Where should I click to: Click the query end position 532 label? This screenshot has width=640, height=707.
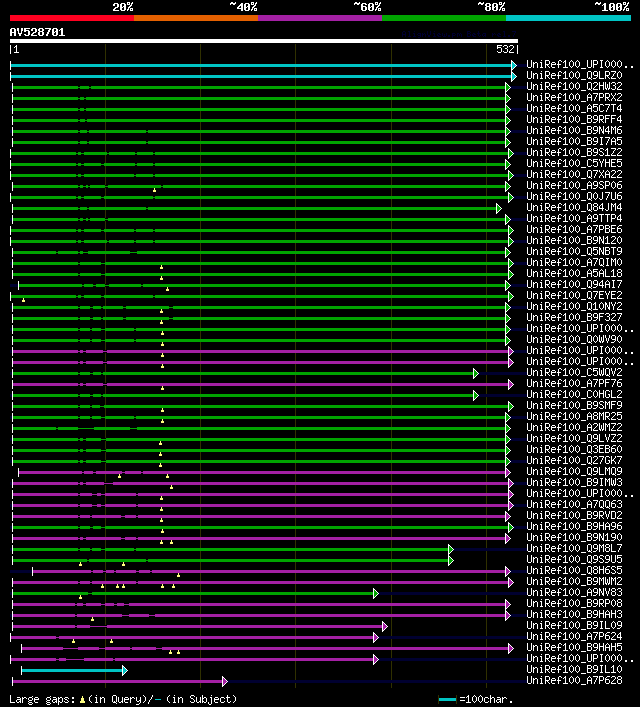(x=505, y=49)
